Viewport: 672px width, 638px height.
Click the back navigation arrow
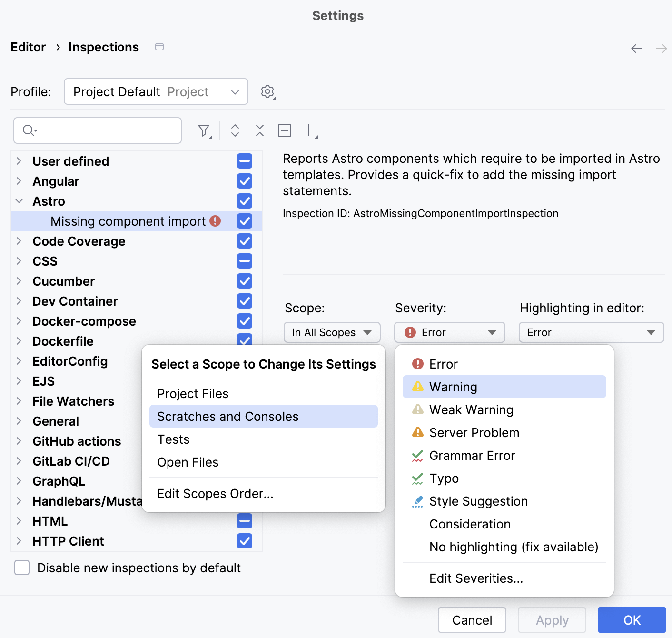coord(636,49)
